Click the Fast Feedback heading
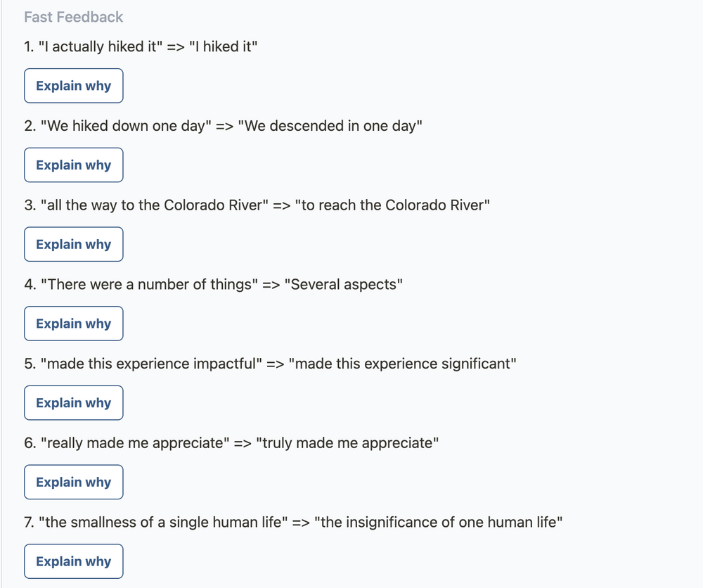703x588 pixels. pos(73,17)
